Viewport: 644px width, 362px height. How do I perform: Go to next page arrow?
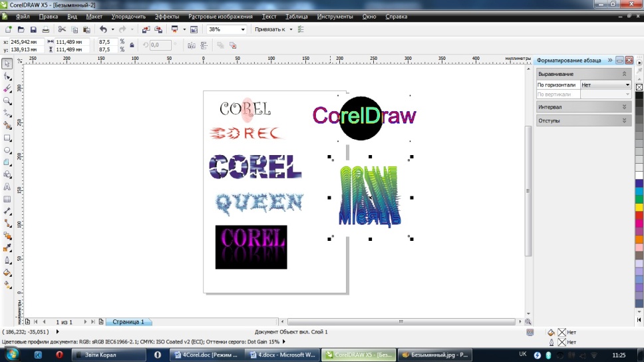pos(85,321)
